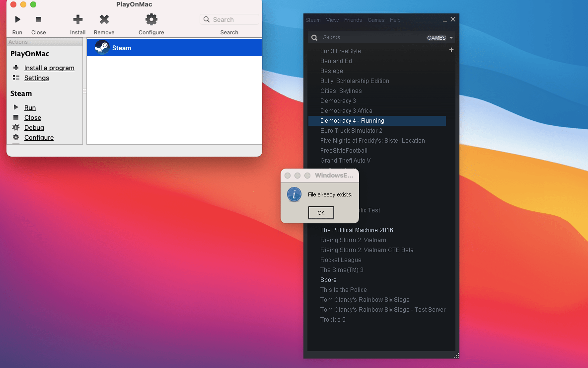Click the info icon in the dialog
Viewport: 588px width, 368px height.
click(294, 194)
